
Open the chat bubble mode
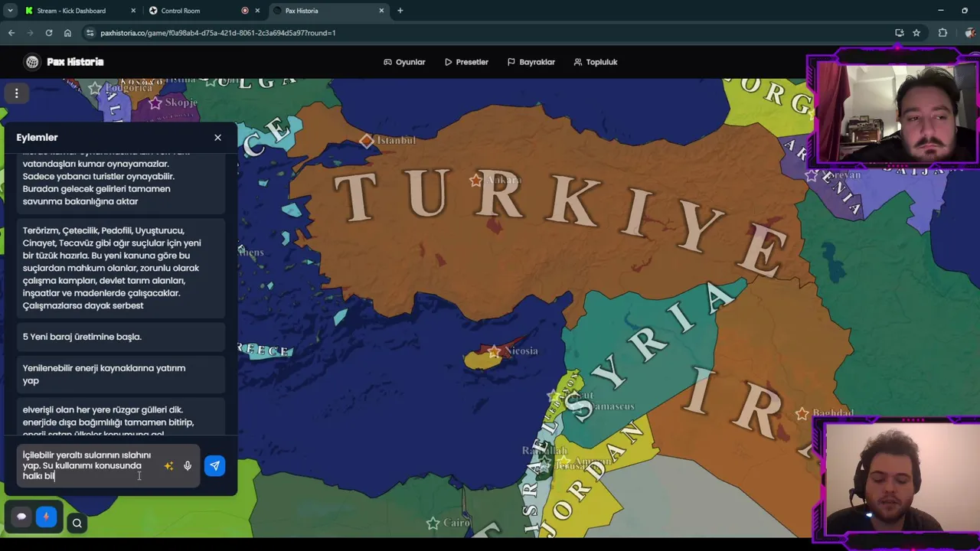pyautogui.click(x=21, y=517)
